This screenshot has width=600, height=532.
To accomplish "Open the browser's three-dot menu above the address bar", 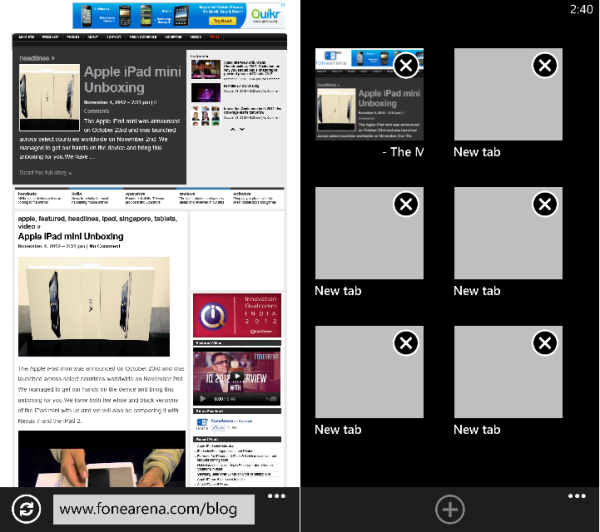I will [276, 496].
